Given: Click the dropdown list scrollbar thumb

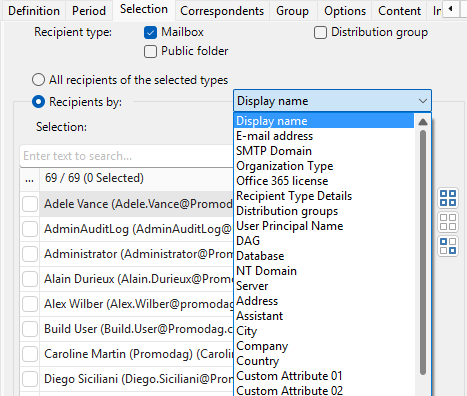Looking at the screenshot, I should pyautogui.click(x=423, y=252).
